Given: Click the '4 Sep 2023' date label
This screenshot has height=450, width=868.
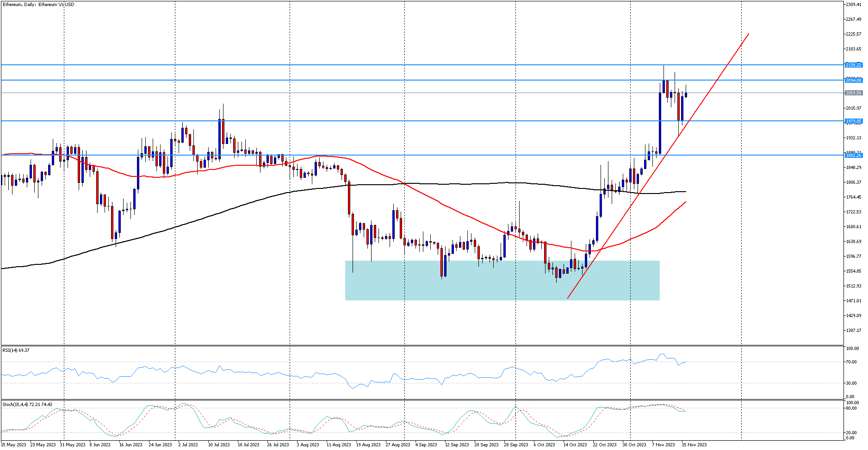Looking at the screenshot, I should point(426,445).
